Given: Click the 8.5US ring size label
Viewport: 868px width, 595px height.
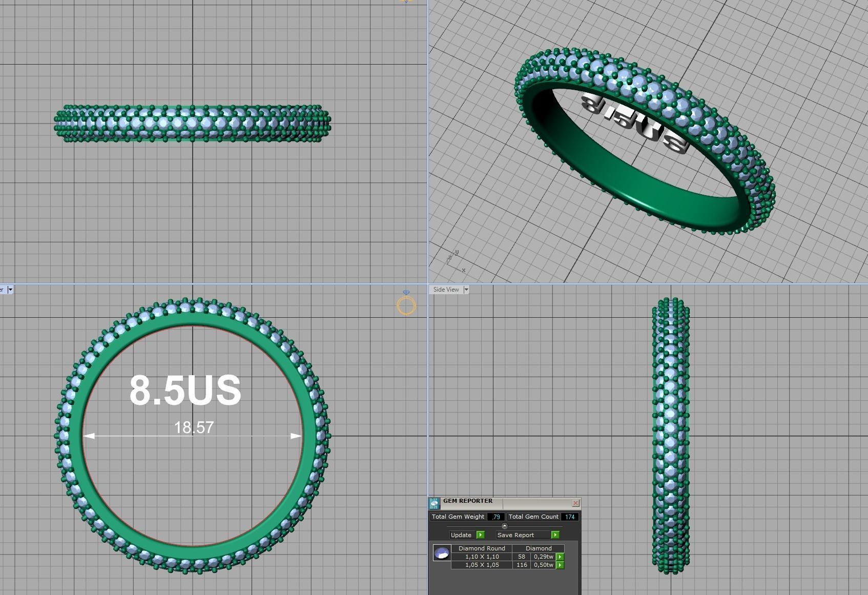Looking at the screenshot, I should tap(185, 390).
